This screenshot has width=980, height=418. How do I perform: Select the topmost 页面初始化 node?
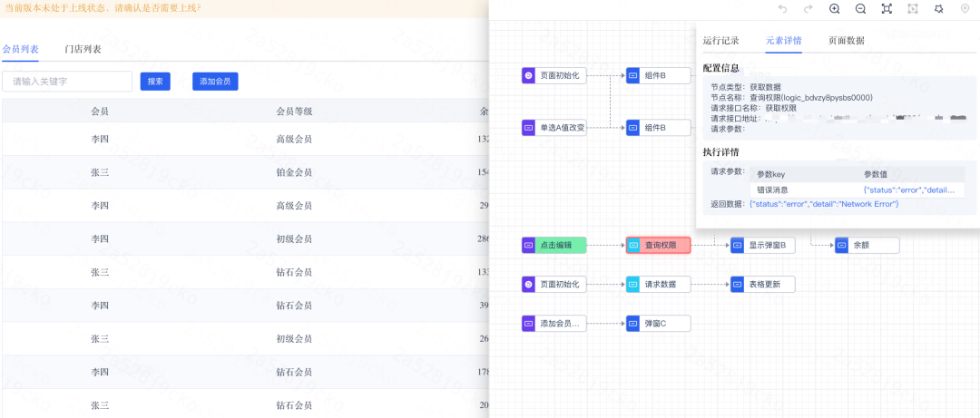coord(554,75)
